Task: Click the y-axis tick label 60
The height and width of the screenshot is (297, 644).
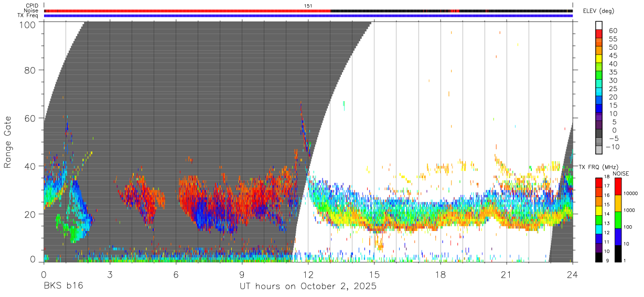Action: click(30, 118)
